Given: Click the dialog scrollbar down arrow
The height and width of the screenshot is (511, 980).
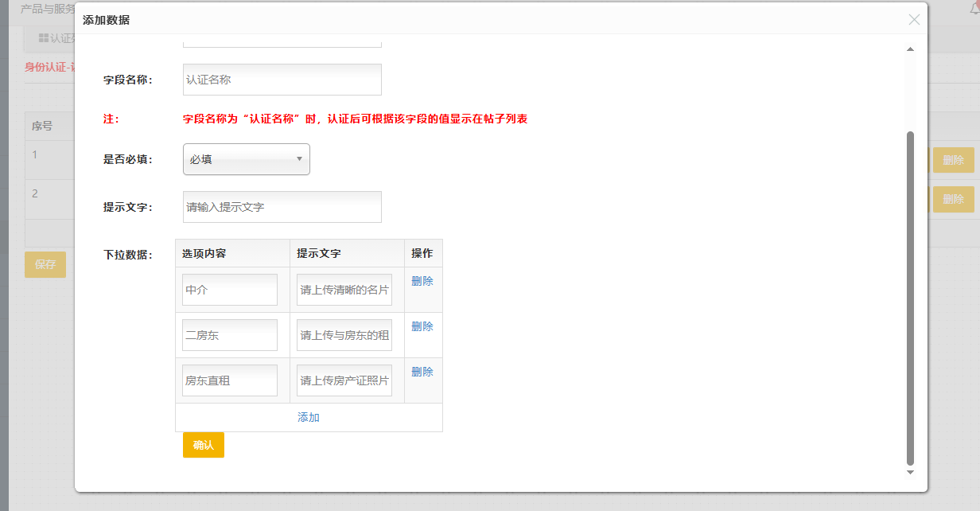Looking at the screenshot, I should pyautogui.click(x=911, y=472).
